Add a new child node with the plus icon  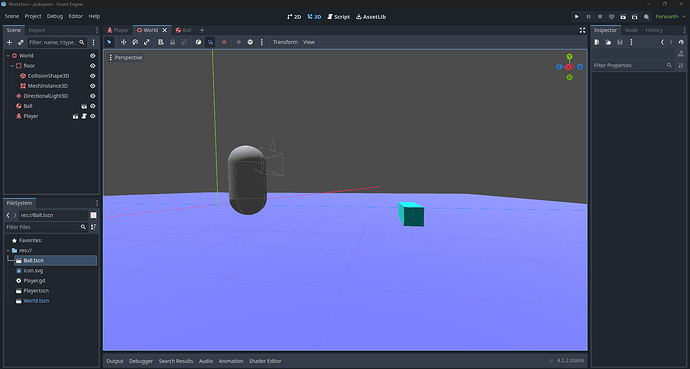point(9,43)
